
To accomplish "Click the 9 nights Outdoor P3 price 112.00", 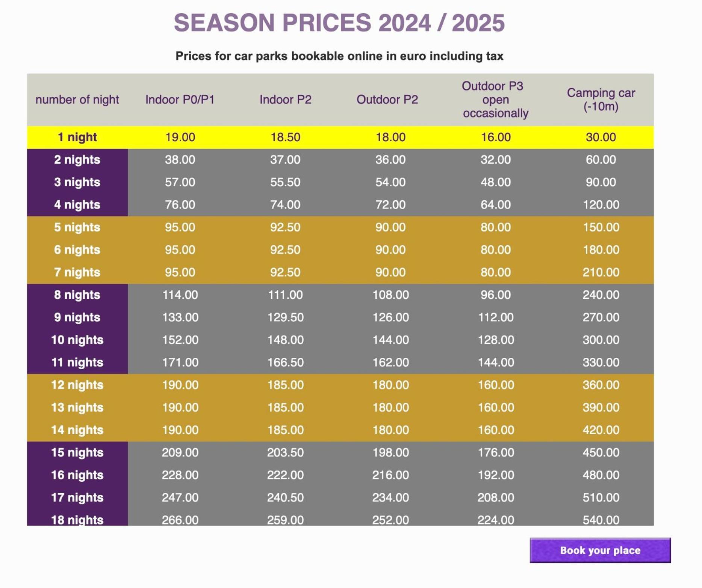I will [495, 317].
